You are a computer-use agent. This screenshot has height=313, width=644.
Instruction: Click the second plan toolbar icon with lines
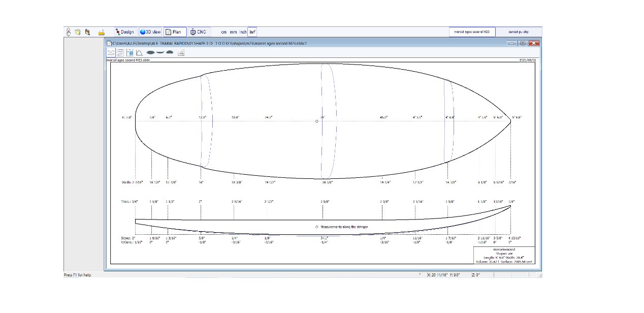[120, 52]
